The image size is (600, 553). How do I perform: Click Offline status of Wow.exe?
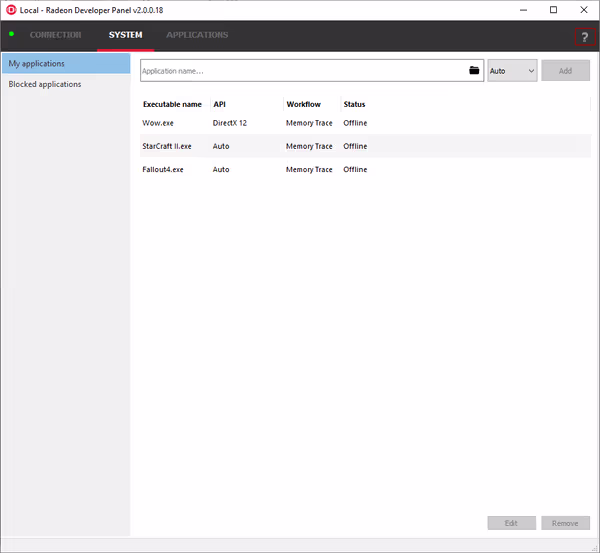coord(355,123)
